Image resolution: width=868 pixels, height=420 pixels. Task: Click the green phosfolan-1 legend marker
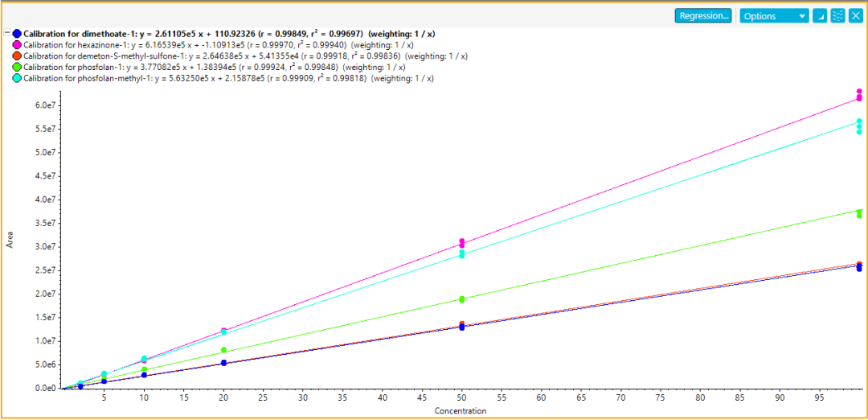tap(17, 67)
